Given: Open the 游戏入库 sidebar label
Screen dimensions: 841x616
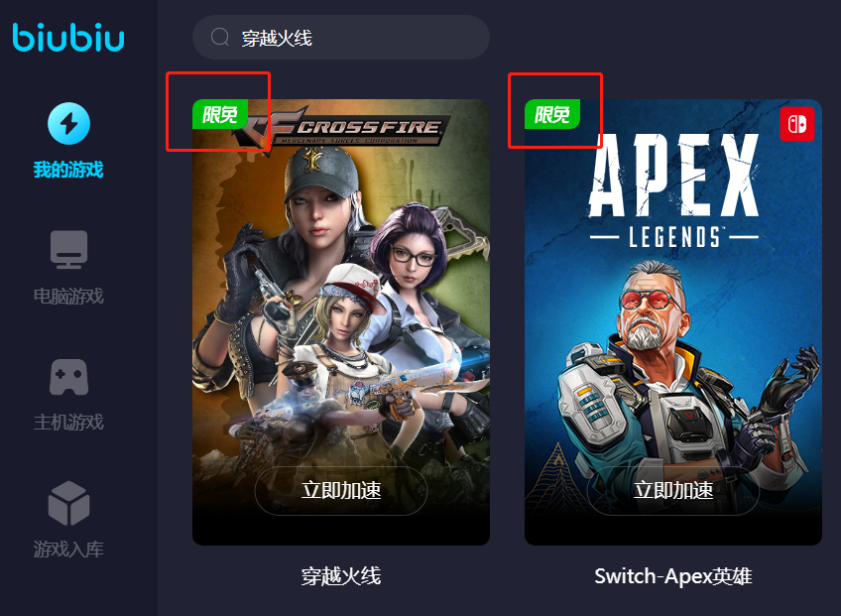Looking at the screenshot, I should click(68, 549).
